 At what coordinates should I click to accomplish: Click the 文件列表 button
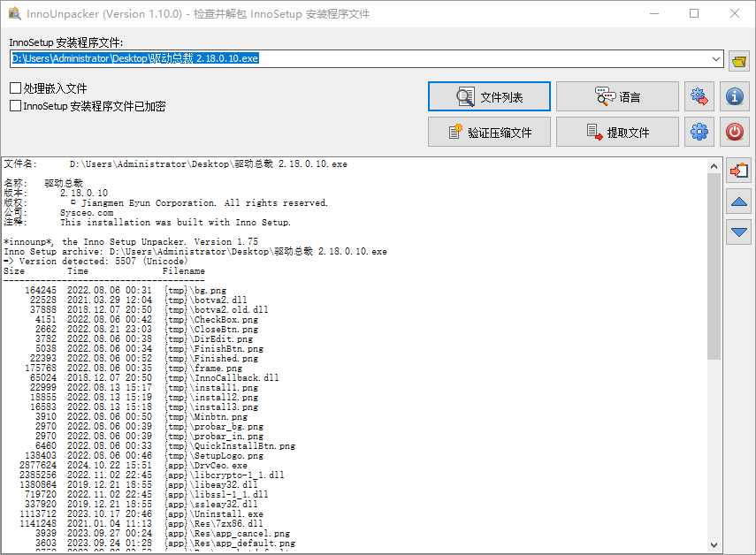489,97
